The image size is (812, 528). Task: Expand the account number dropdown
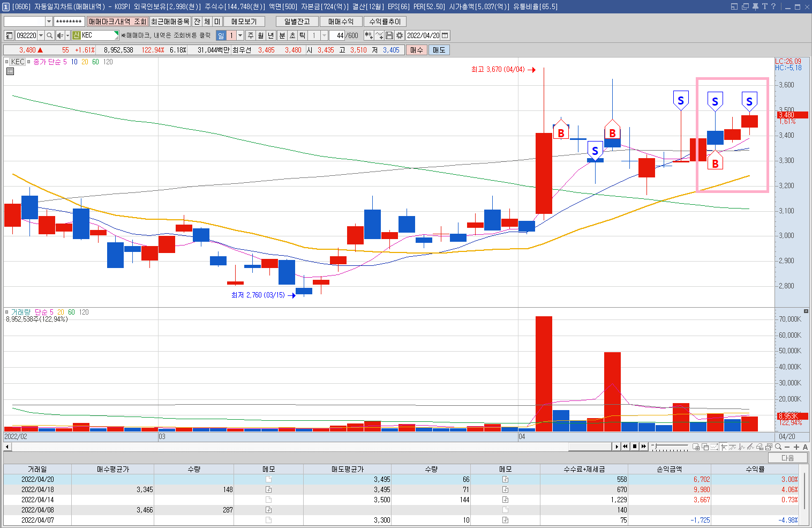point(49,21)
